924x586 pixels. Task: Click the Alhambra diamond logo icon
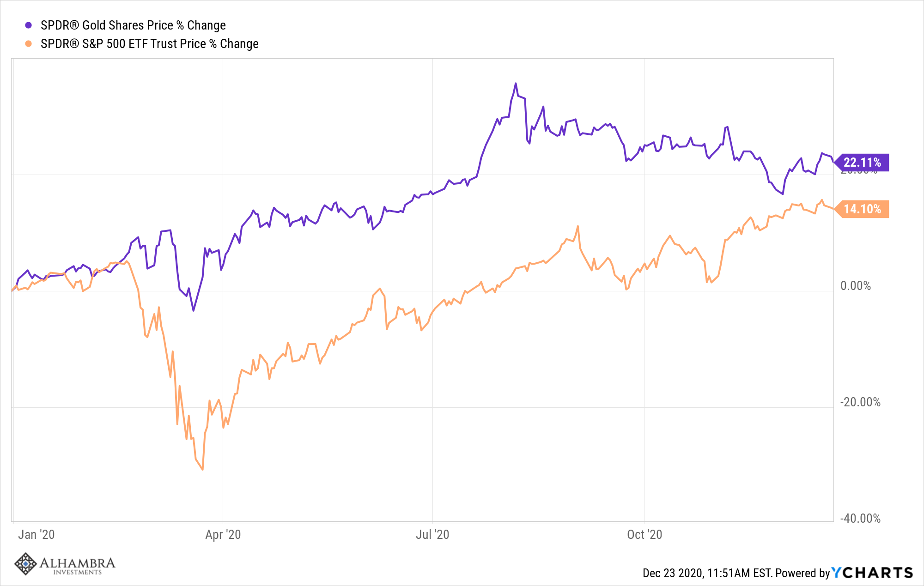[25, 564]
